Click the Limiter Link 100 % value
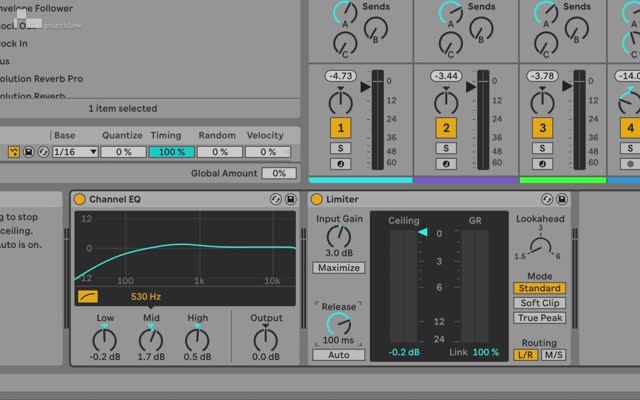This screenshot has height=400, width=640. [x=486, y=352]
